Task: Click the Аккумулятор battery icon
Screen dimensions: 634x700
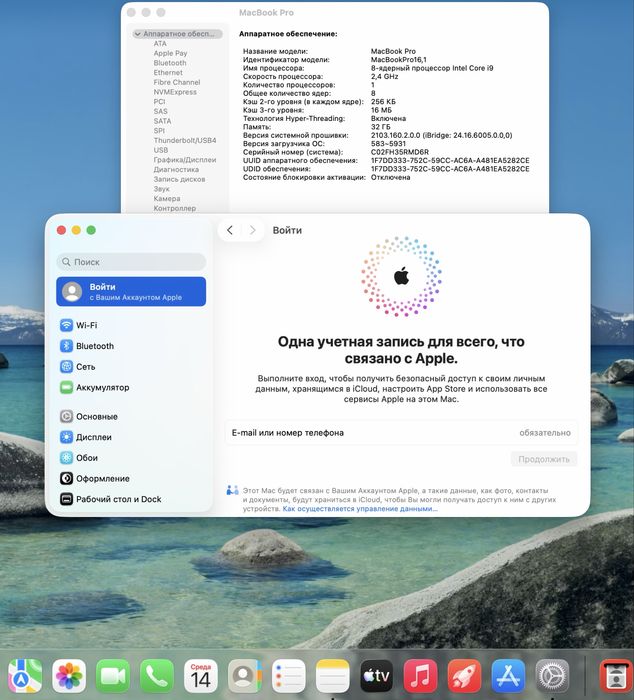Action: coord(67,388)
